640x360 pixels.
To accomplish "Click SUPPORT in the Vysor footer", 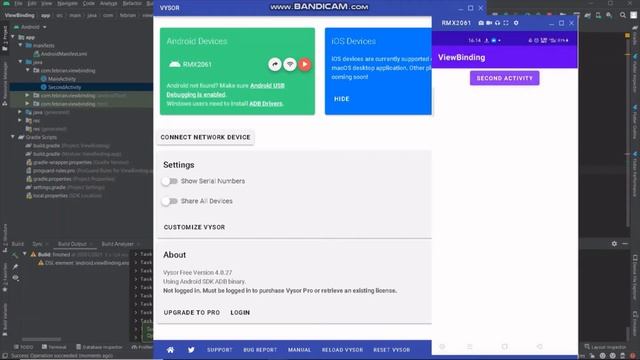I will point(220,350).
